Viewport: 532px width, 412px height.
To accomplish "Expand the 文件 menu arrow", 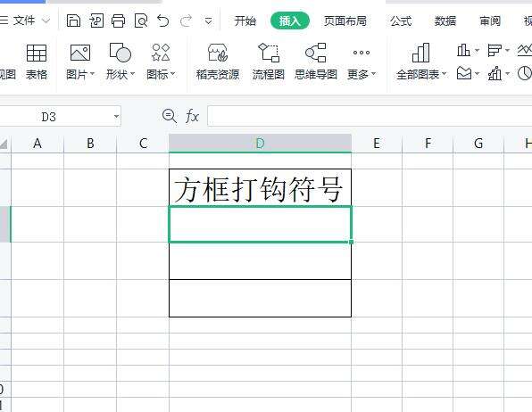I will (46, 21).
